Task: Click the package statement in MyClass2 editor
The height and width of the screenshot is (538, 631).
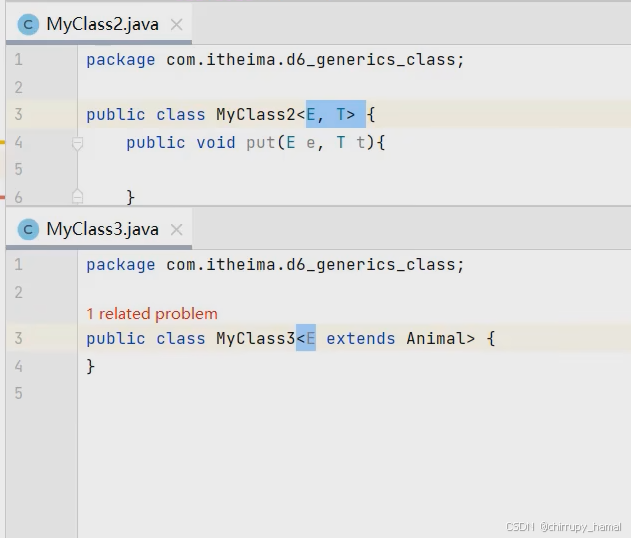Action: point(275,60)
